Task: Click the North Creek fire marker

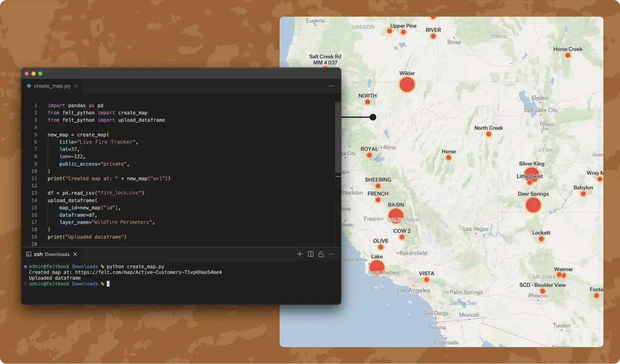Action: tap(488, 134)
